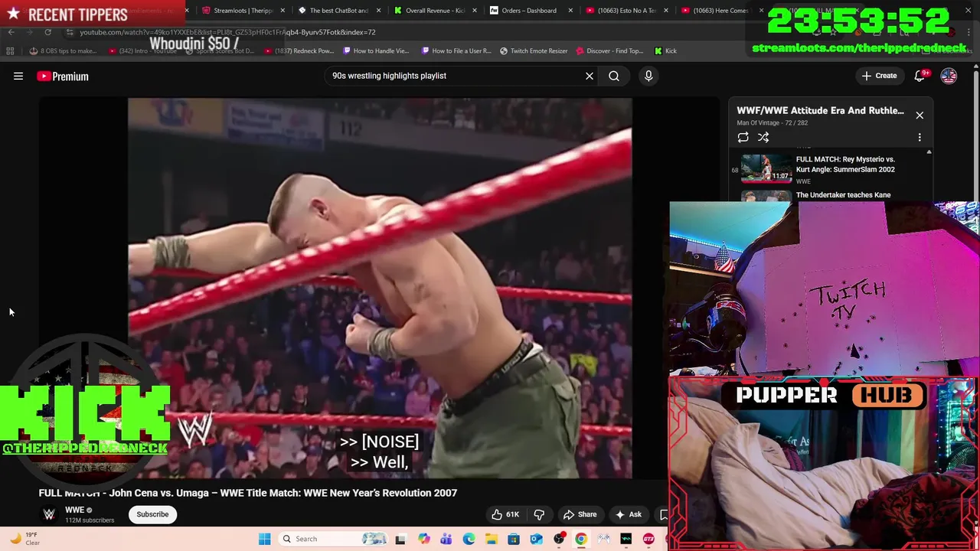This screenshot has width=980, height=551.
Task: Open Windows Start menu
Action: [264, 539]
